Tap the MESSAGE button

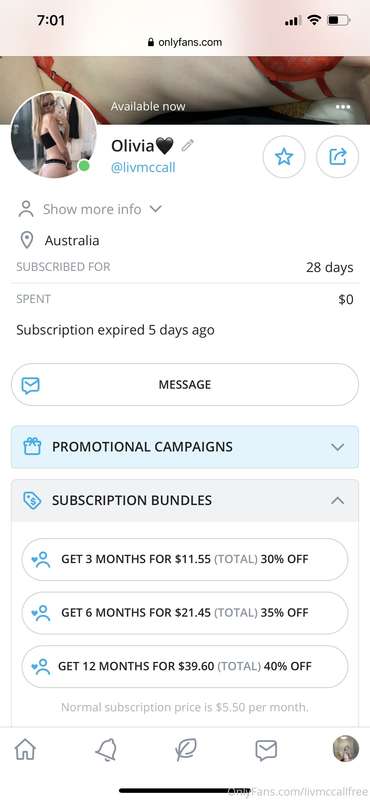coord(185,385)
